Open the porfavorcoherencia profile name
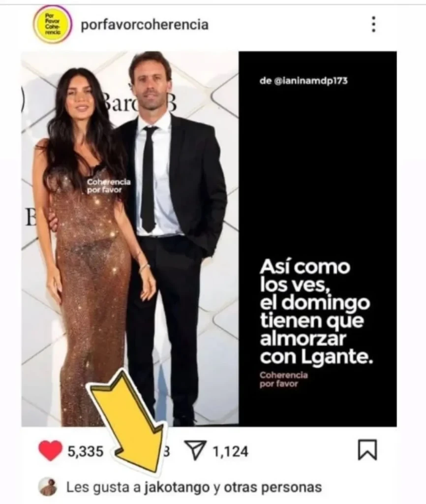Image resolution: width=426 pixels, height=504 pixels. coord(145,25)
